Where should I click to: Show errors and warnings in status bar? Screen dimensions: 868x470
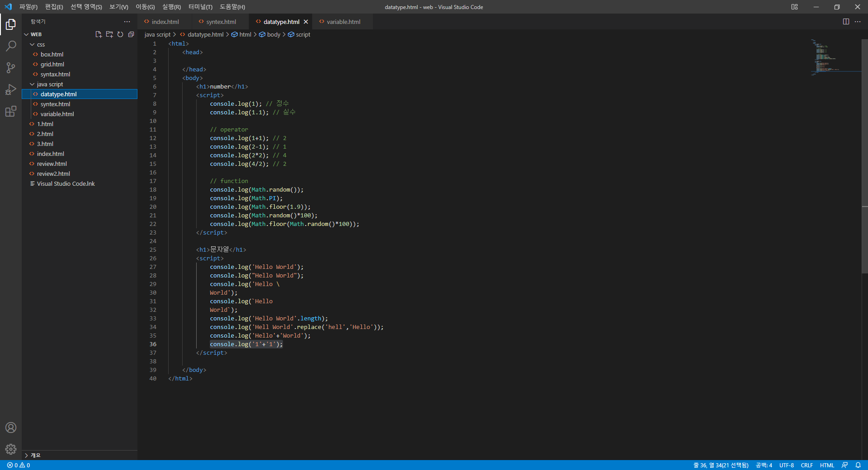tap(19, 465)
